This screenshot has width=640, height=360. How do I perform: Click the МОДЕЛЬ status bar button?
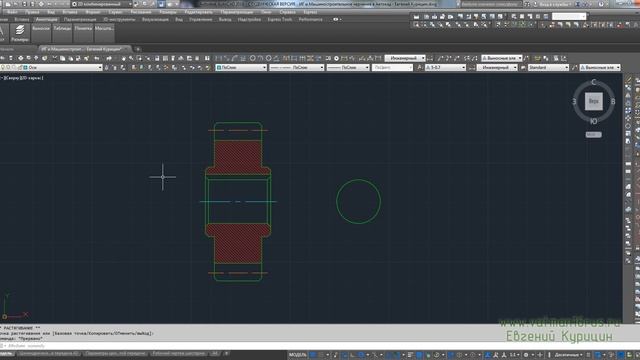[298, 355]
